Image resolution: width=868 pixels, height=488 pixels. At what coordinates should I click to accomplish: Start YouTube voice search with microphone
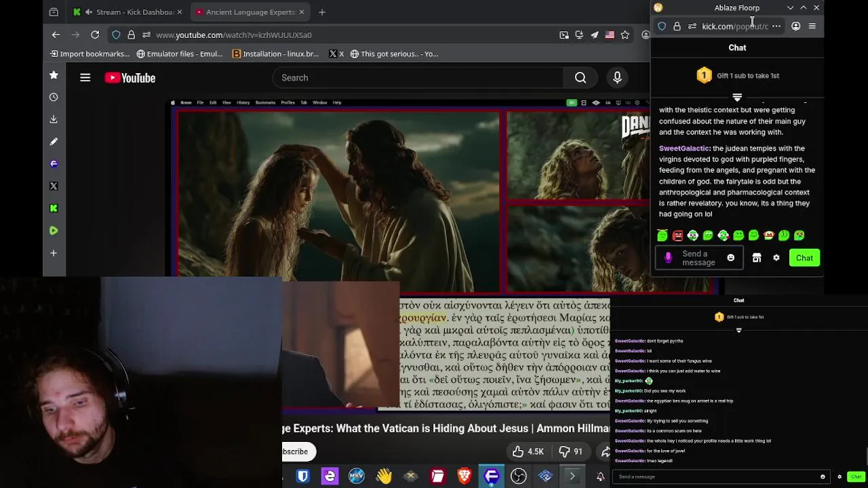(x=617, y=78)
